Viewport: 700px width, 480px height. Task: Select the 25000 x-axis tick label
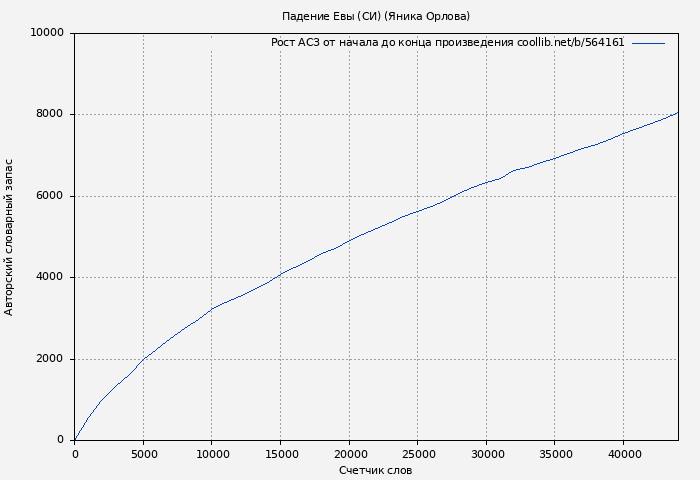(x=417, y=454)
